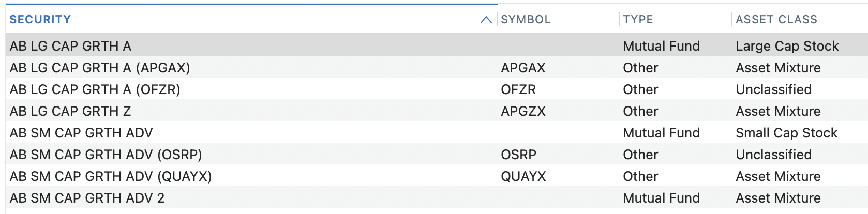Click the Small Cap Stock asset class cell
The width and height of the screenshot is (868, 214).
pyautogui.click(x=786, y=133)
